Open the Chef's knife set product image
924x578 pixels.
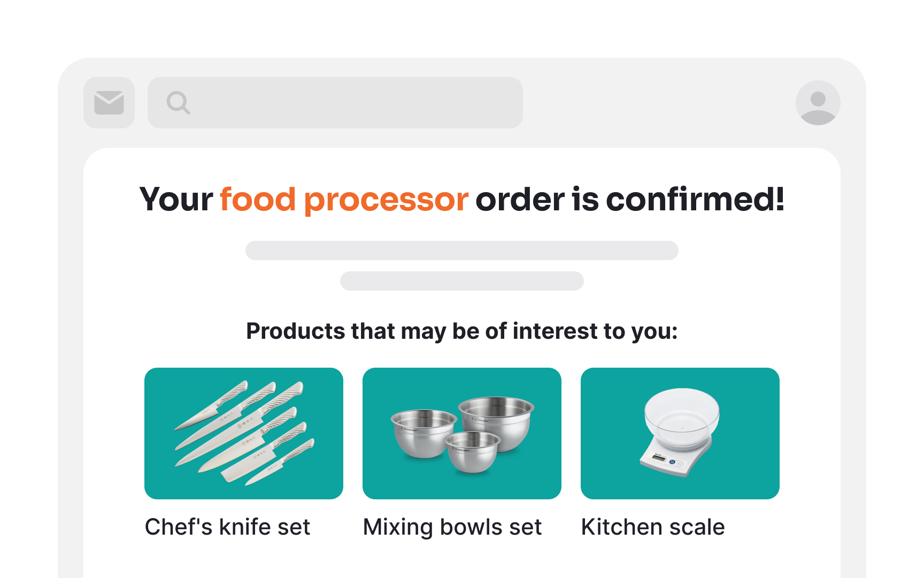[244, 433]
